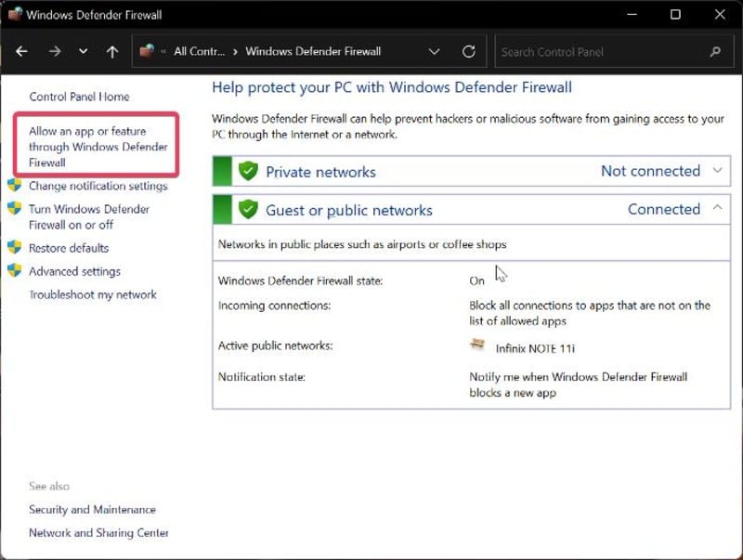Open the recent locations dropdown chevron
Image resolution: width=743 pixels, height=560 pixels.
coord(83,51)
